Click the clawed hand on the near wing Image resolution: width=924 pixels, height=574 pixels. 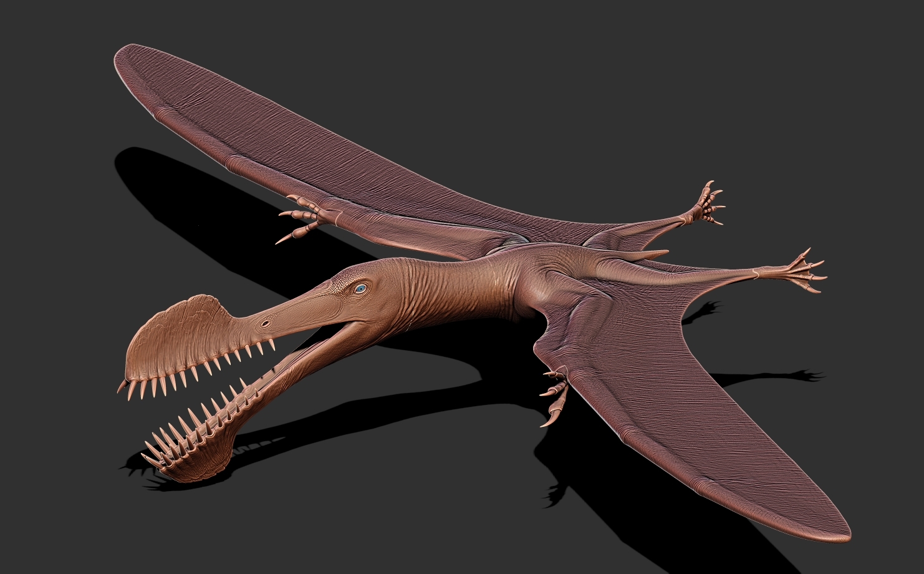(x=555, y=393)
